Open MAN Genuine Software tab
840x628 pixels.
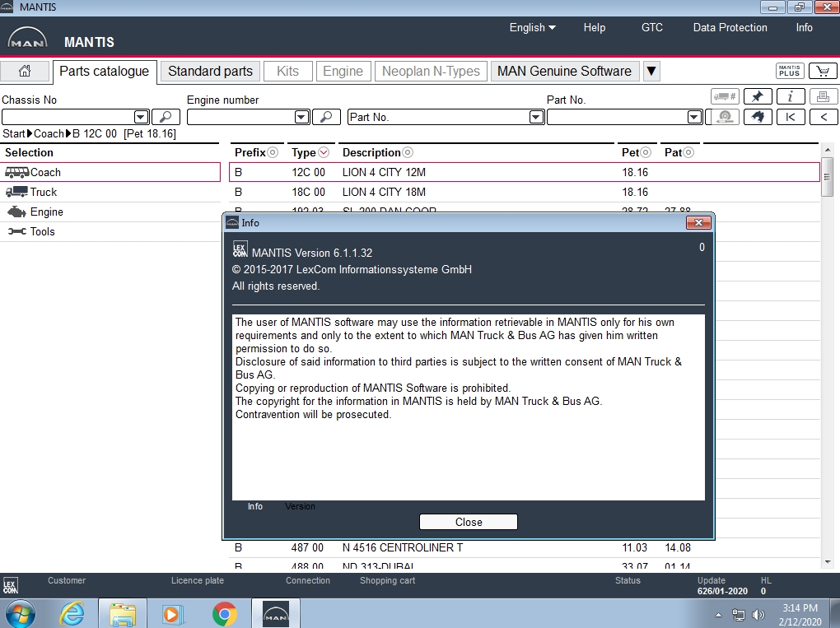tap(565, 72)
